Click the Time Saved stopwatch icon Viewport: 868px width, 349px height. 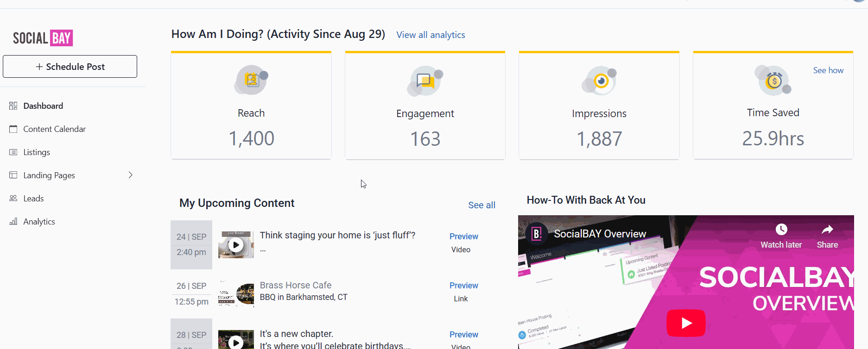[x=773, y=81]
